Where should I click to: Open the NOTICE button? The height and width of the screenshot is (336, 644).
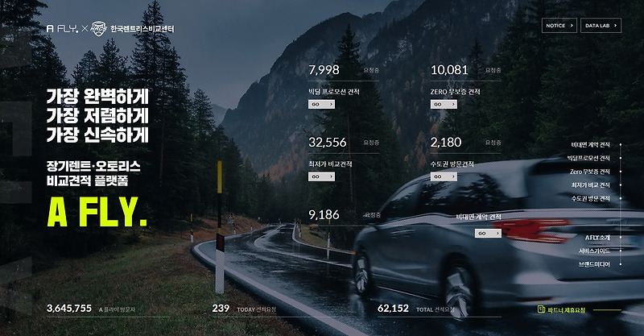559,26
